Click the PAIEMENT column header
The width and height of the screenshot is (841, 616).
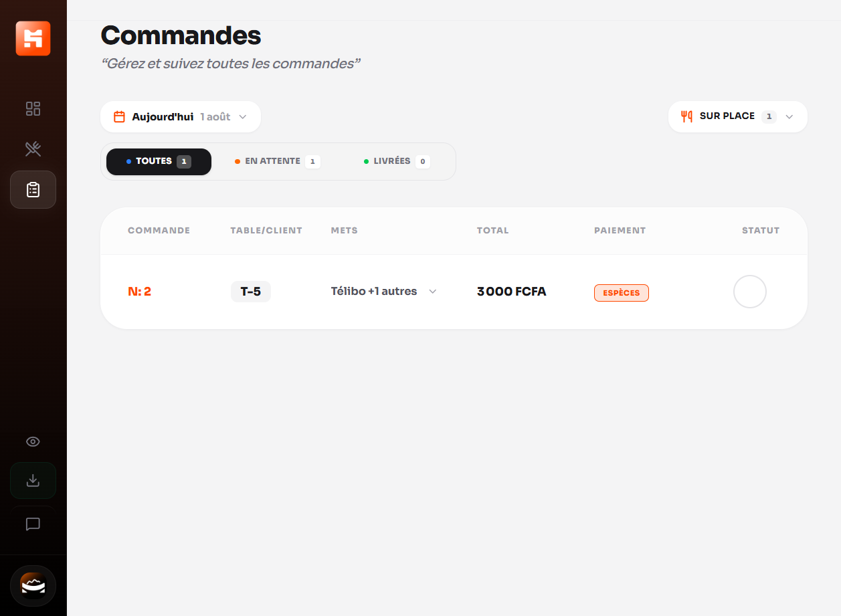(x=620, y=230)
